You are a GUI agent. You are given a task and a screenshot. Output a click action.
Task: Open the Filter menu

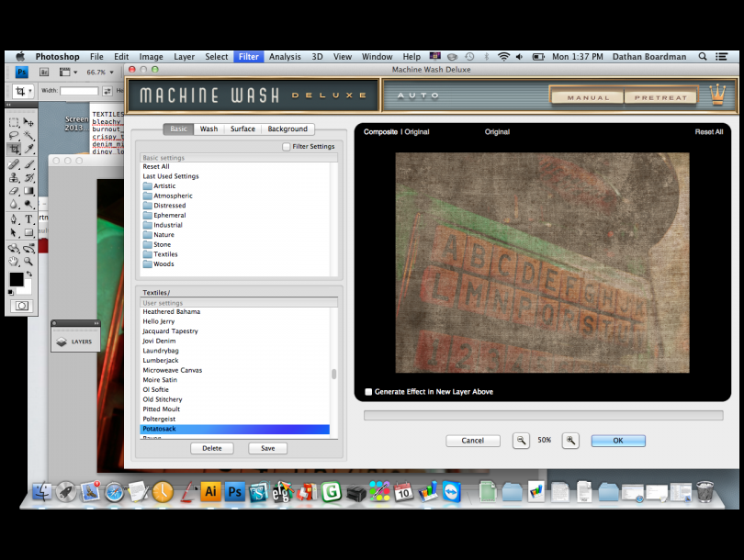(x=249, y=56)
